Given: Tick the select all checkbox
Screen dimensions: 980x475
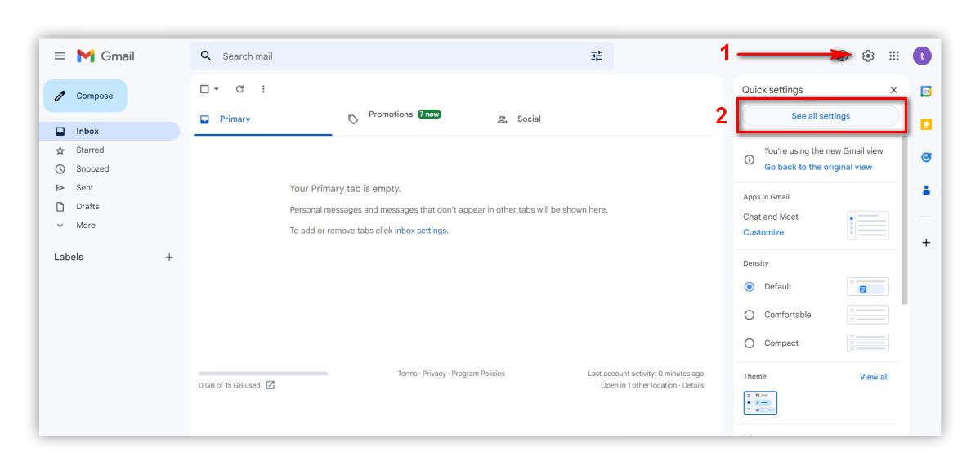Looking at the screenshot, I should [204, 89].
